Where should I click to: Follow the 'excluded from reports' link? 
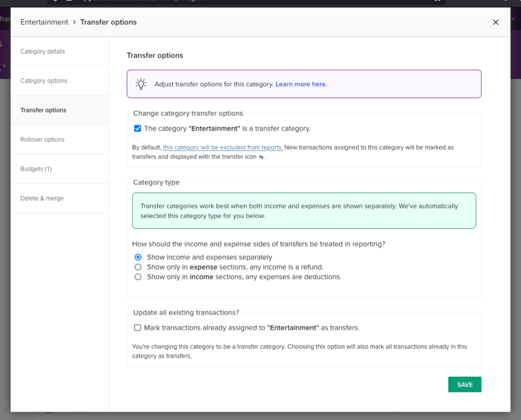223,147
